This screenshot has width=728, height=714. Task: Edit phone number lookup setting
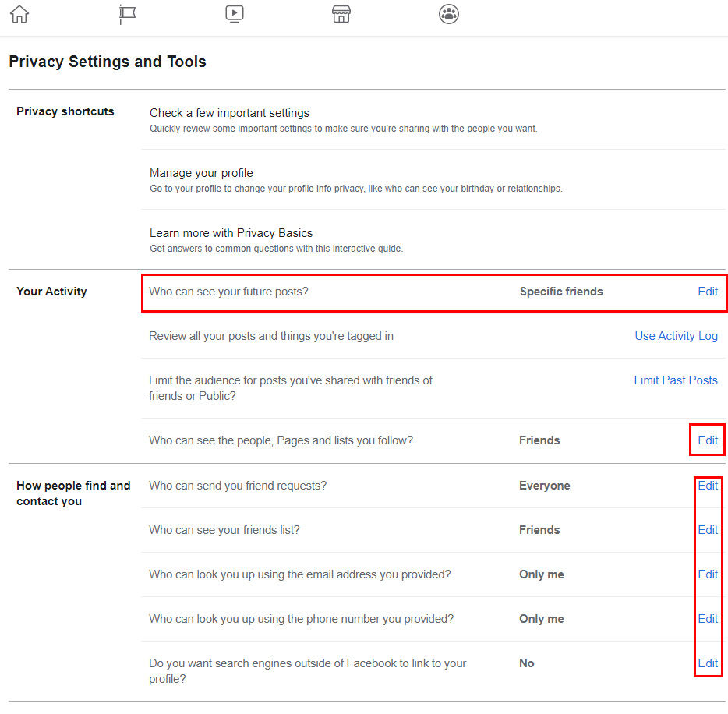(x=707, y=619)
